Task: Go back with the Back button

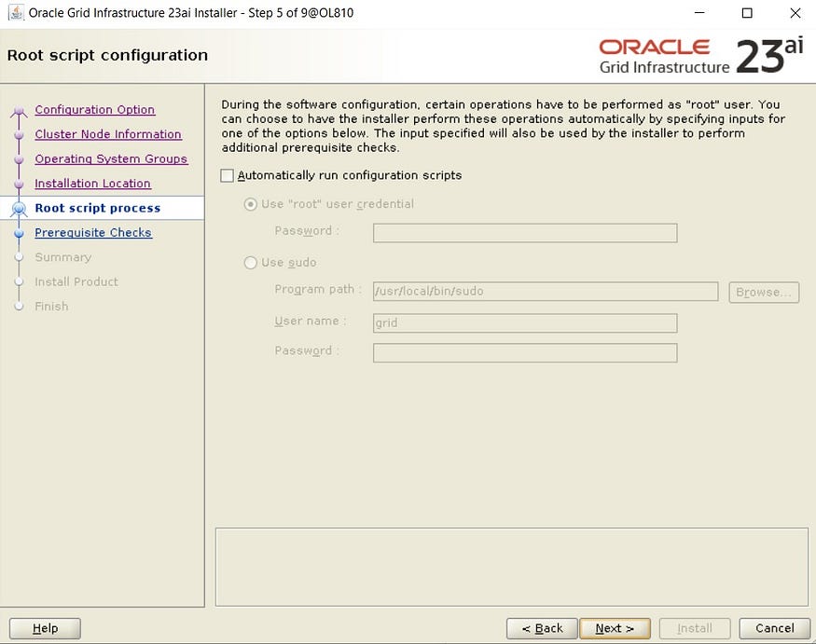Action: click(542, 628)
